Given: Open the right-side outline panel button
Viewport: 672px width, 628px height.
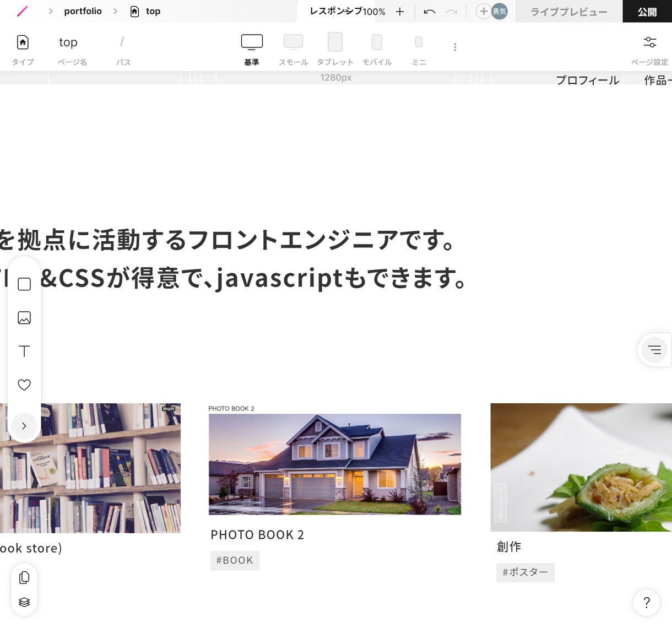Looking at the screenshot, I should click(654, 350).
